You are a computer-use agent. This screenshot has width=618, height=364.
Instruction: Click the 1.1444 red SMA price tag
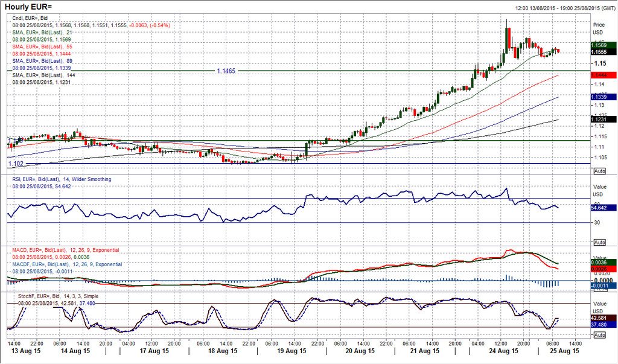pos(604,75)
